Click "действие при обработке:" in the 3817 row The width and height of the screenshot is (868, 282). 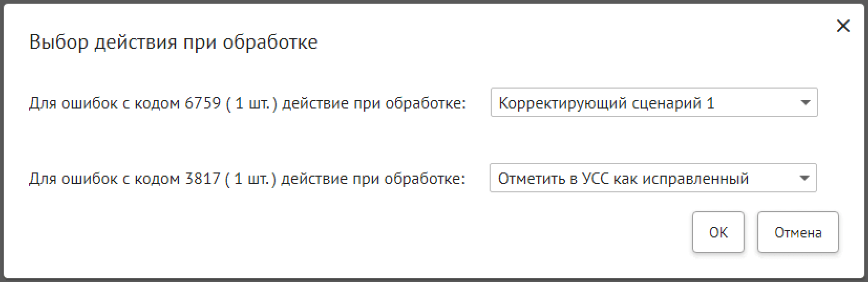[x=373, y=179]
